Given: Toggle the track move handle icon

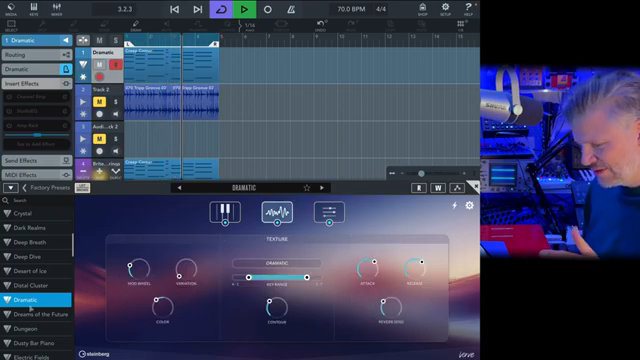Looking at the screenshot, I should 83,40.
